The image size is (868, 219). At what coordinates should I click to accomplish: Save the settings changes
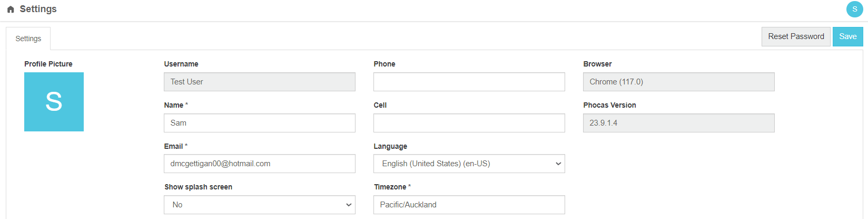[848, 36]
